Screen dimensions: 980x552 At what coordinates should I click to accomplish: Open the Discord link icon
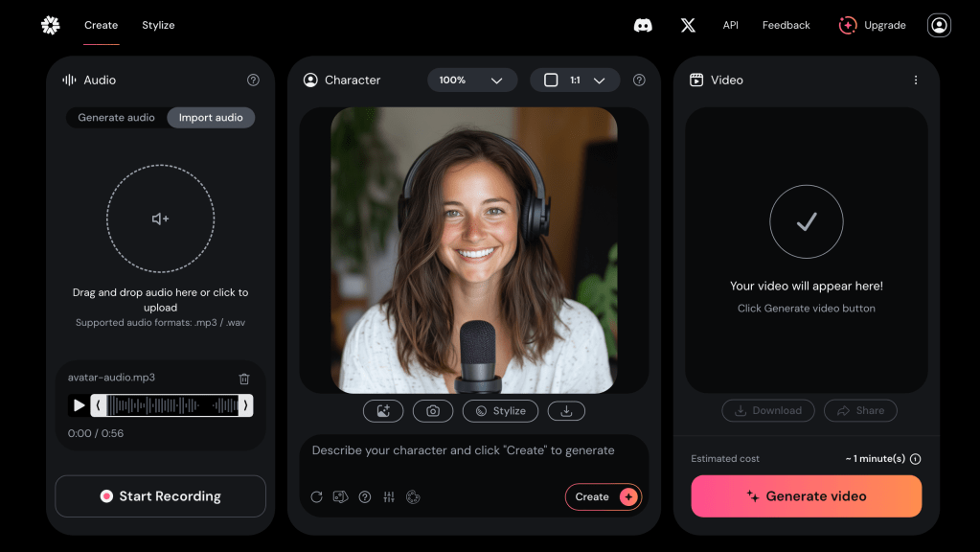643,26
